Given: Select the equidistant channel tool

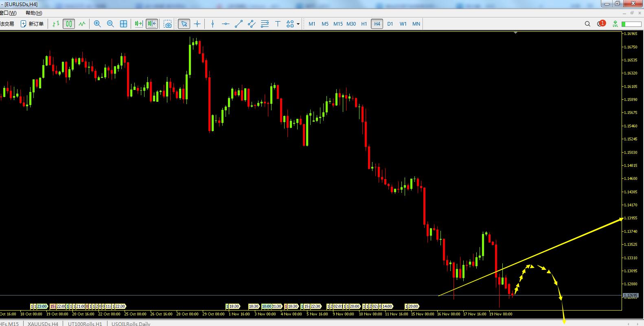Looking at the screenshot, I should pos(252,24).
